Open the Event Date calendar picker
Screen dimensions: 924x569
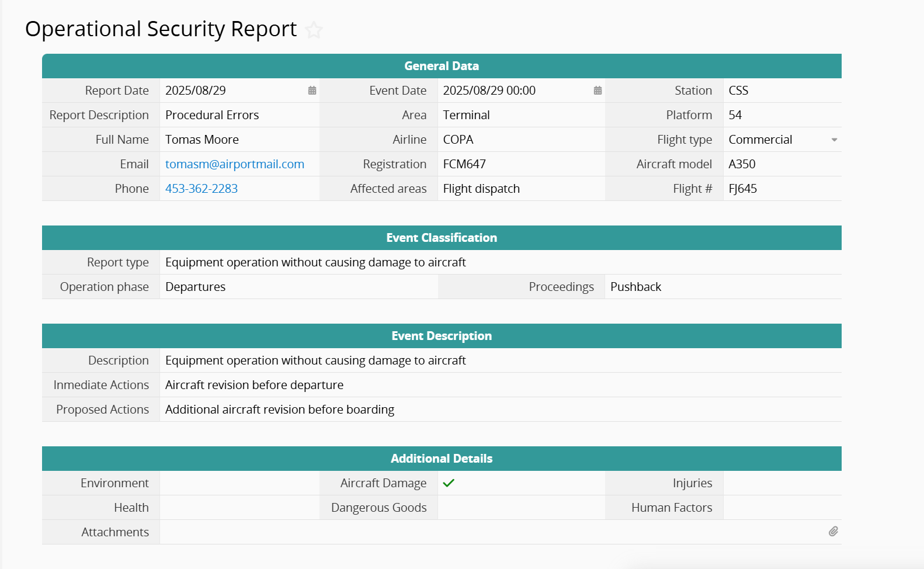(598, 91)
